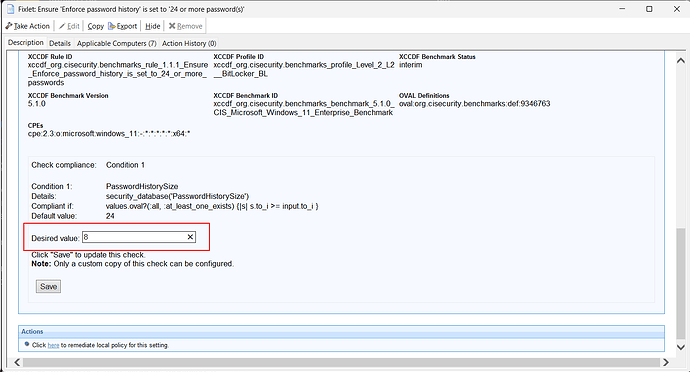Clear the Desired value field with X

pos(190,237)
